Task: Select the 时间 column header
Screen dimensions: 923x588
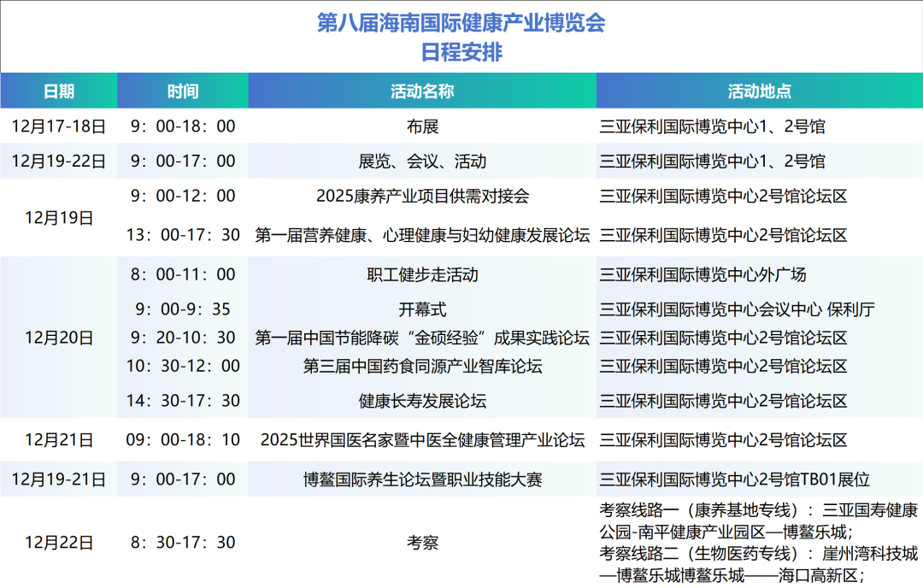Action: [183, 91]
